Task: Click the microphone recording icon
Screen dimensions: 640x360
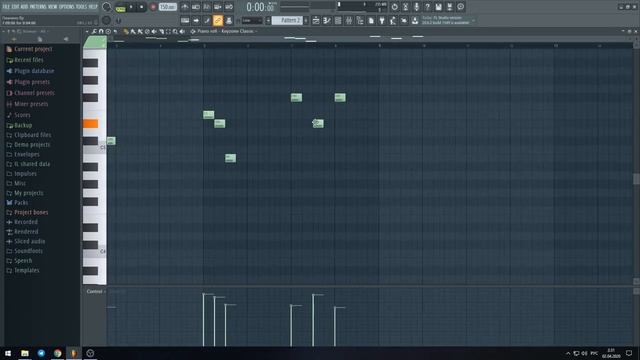Action: [416, 7]
